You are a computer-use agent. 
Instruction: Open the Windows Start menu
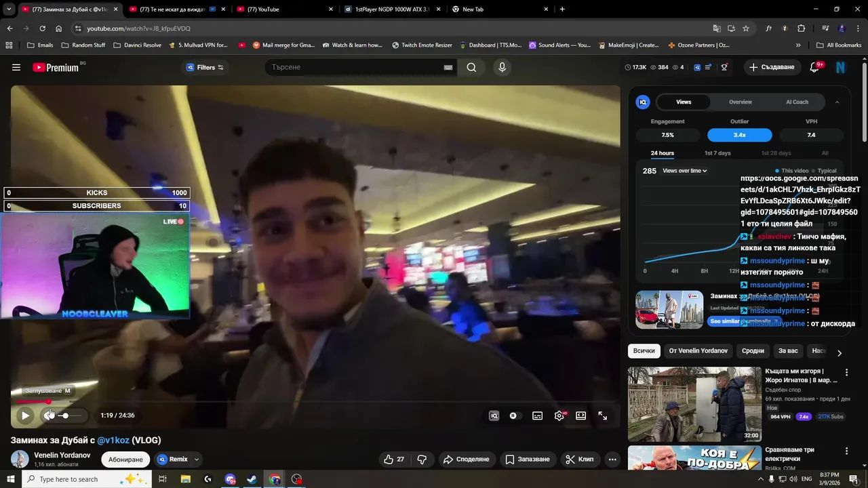click(11, 479)
